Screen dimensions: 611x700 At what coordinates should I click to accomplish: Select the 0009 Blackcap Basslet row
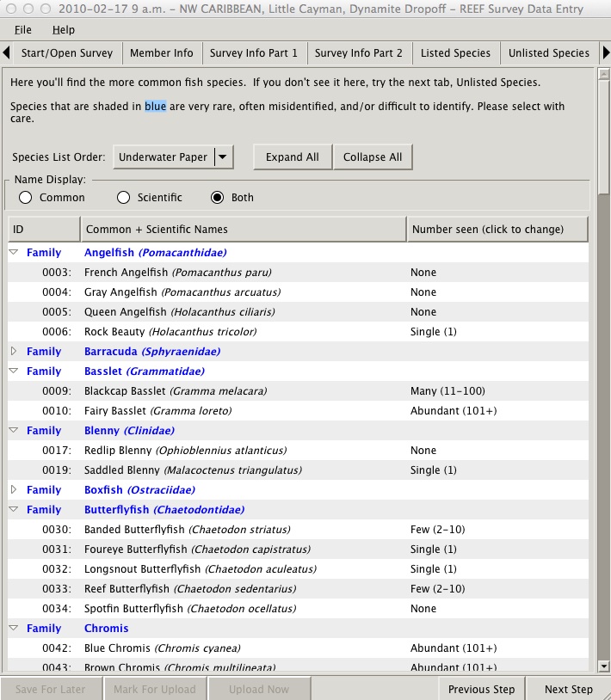click(x=299, y=391)
